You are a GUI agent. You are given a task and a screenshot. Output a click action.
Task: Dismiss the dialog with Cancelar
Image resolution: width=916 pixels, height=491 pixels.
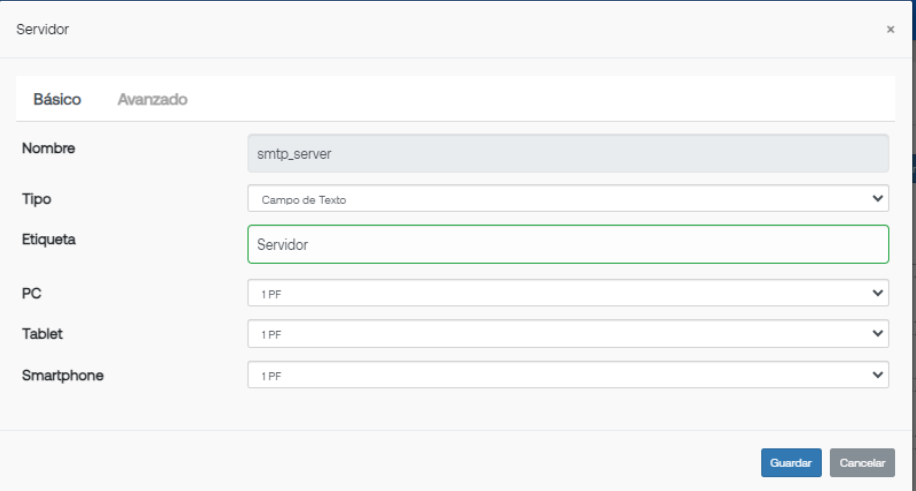pos(862,463)
